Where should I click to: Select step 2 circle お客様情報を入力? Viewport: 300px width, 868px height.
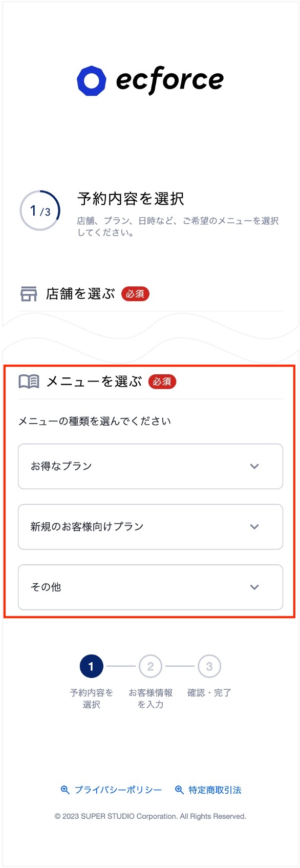tap(151, 666)
